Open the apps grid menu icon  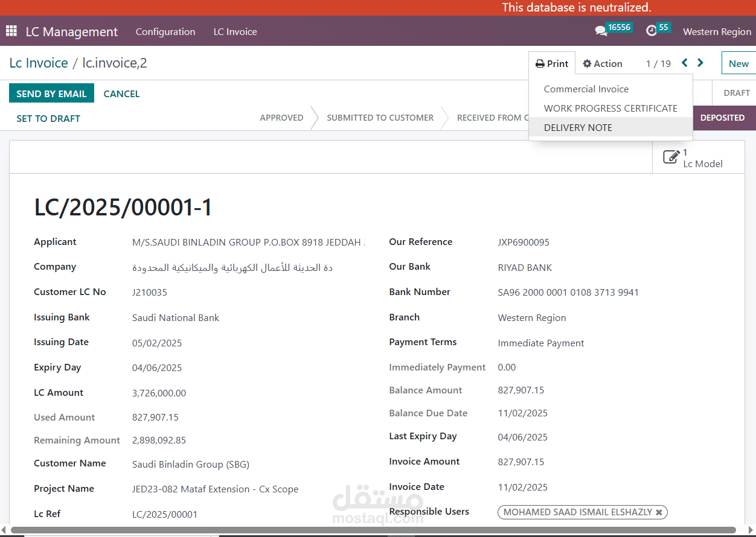click(11, 31)
